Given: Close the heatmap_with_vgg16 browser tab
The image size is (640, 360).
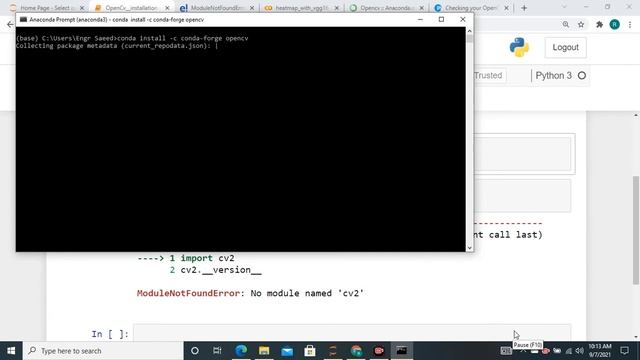Looking at the screenshot, I should pyautogui.click(x=337, y=8).
